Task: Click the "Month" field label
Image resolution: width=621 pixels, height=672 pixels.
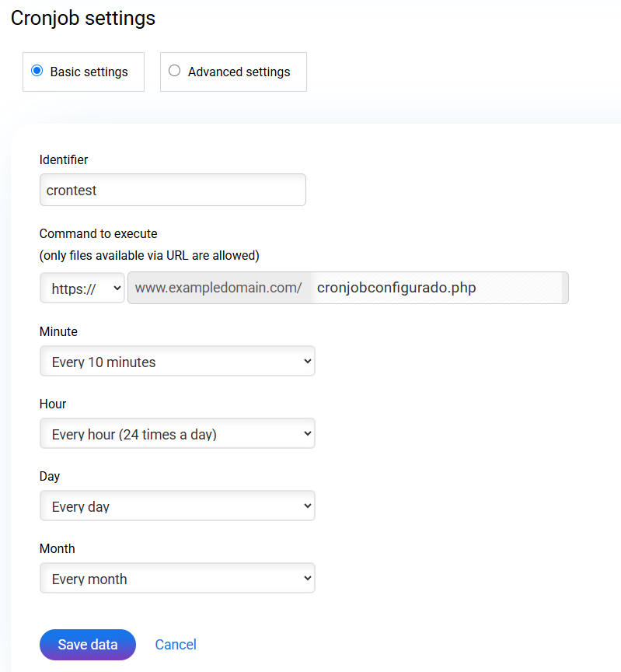Action: click(x=58, y=548)
